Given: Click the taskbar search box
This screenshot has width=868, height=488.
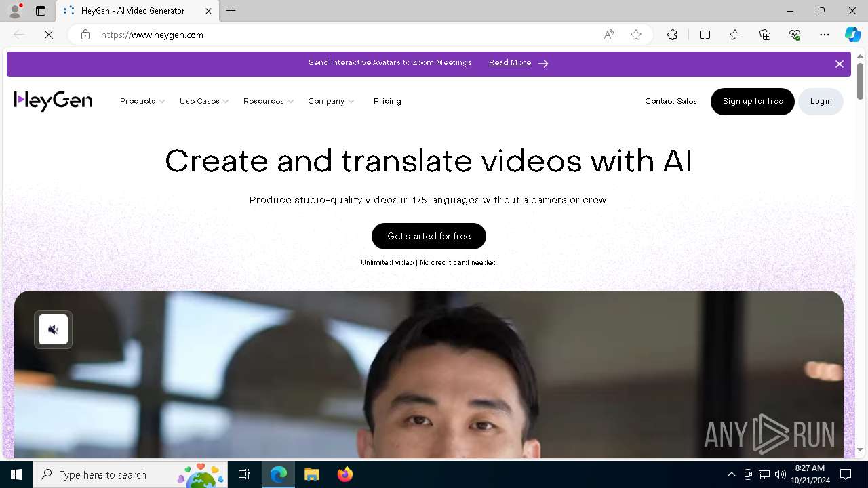Looking at the screenshot, I should (x=130, y=474).
